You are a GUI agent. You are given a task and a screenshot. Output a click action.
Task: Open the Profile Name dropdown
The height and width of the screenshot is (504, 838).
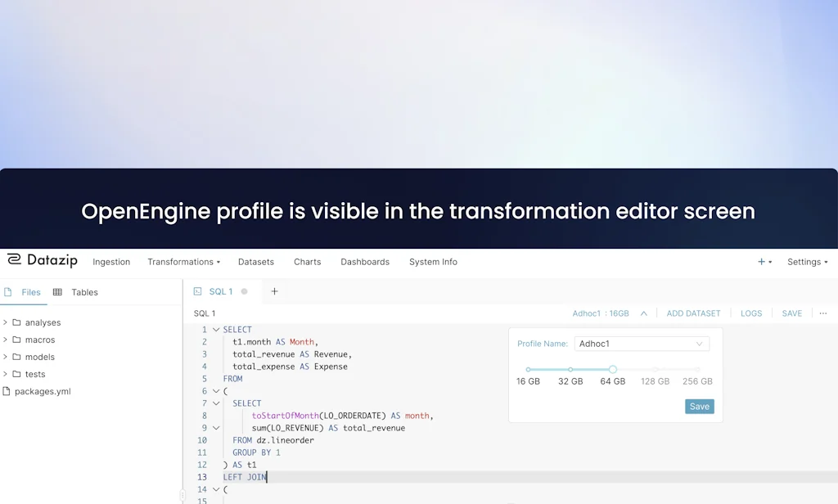(642, 344)
